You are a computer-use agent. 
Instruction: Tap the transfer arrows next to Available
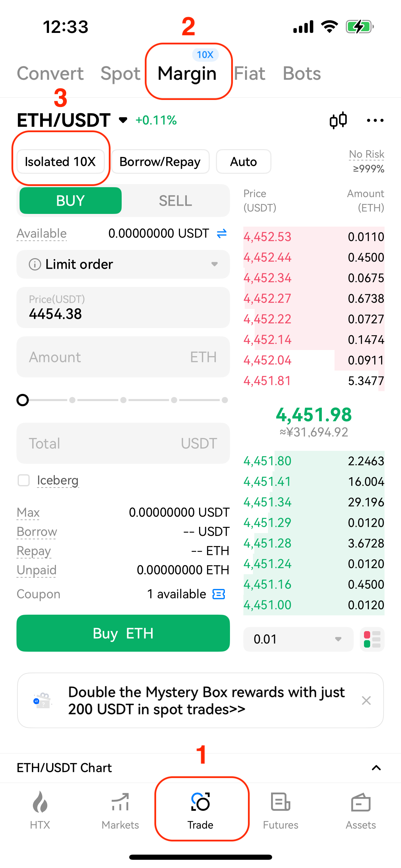click(222, 233)
